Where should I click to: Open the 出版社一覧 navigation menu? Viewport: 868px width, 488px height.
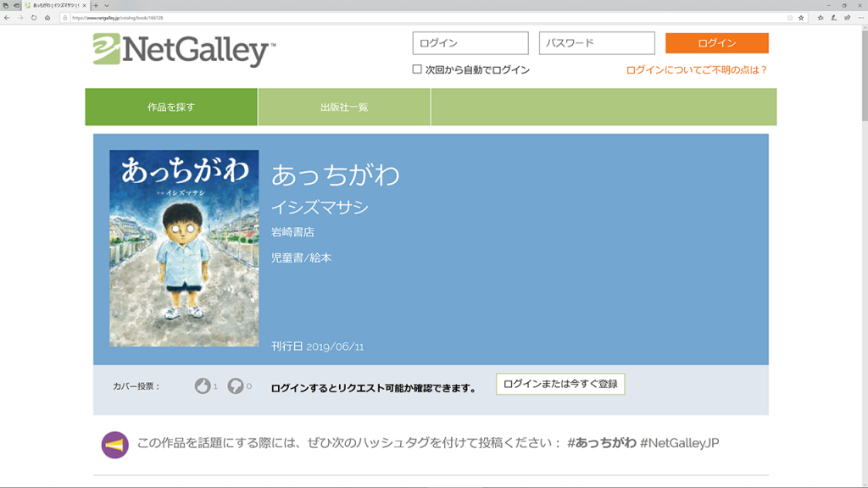pyautogui.click(x=344, y=108)
